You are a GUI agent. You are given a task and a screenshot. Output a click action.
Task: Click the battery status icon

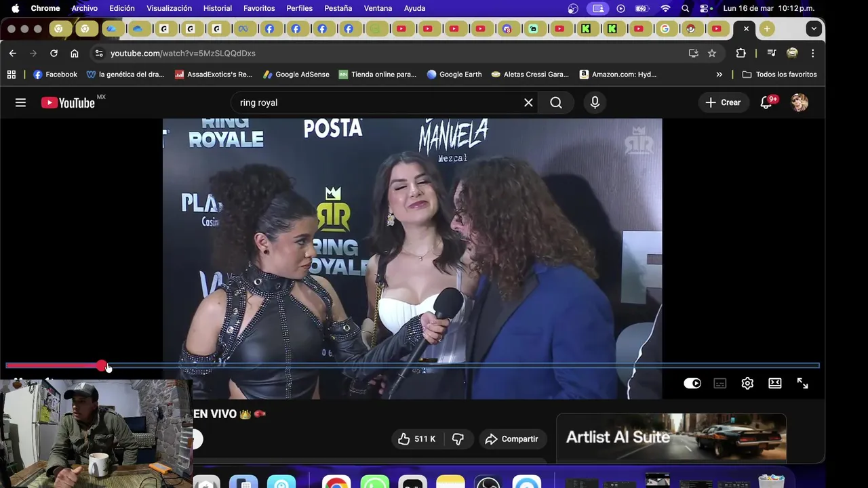pos(642,8)
